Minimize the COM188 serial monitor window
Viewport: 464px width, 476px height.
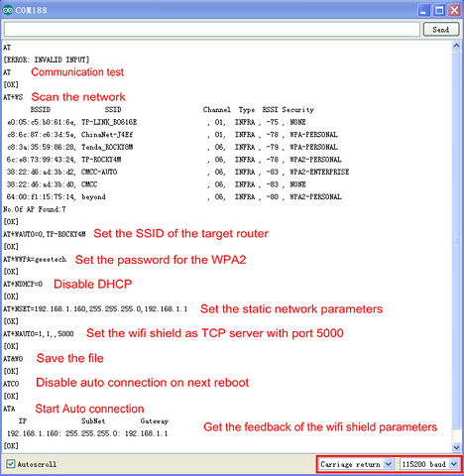click(423, 10)
